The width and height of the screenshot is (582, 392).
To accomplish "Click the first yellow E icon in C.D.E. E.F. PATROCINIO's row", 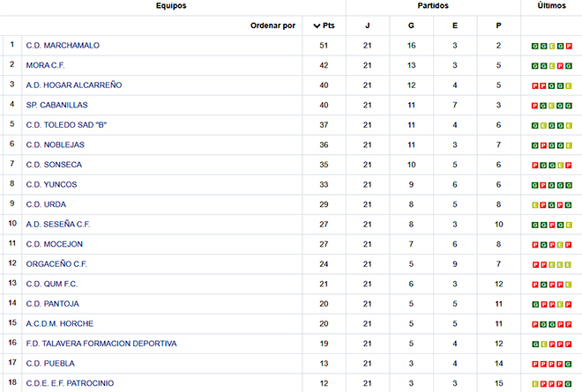I will click(535, 384).
